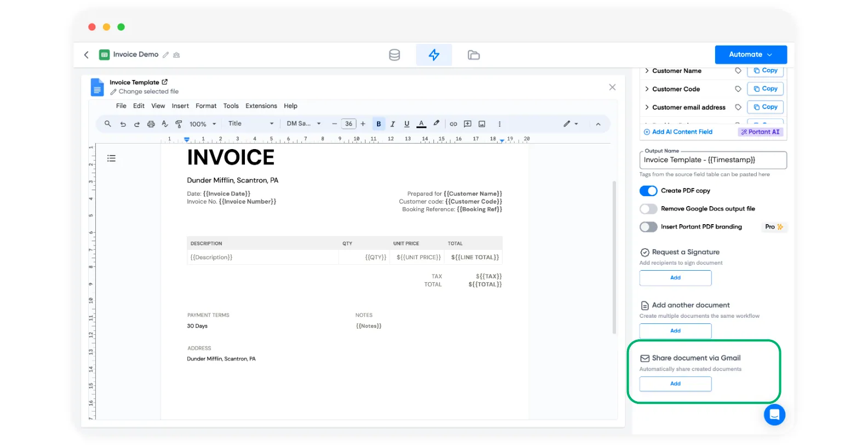
Task: Click the tag icon for Customer Code
Action: coord(738,89)
